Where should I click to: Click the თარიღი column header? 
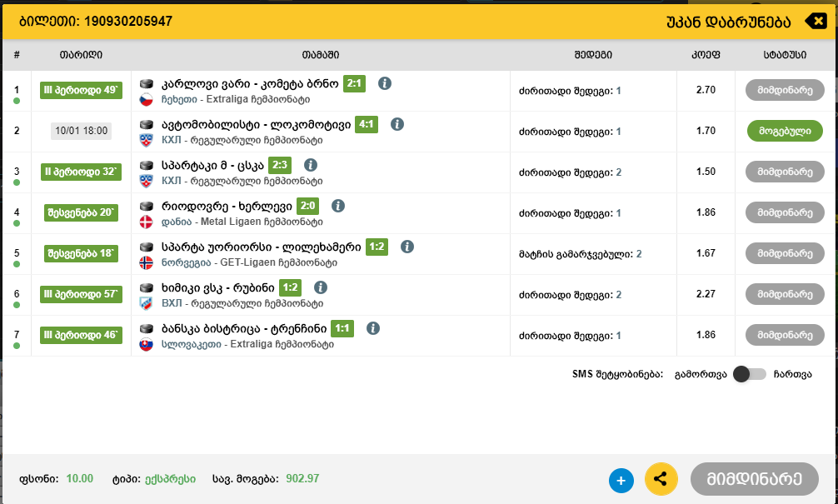tap(82, 54)
